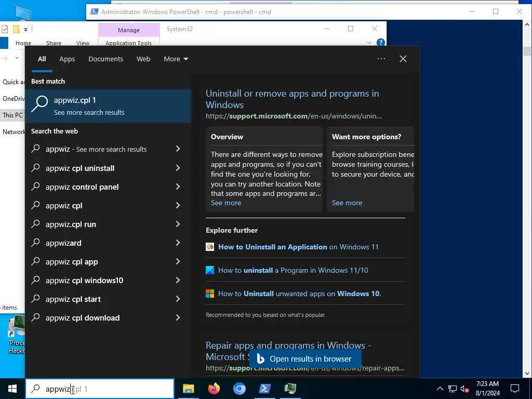Screen dimensions: 532x399
Task: Expand the More filter dropdown
Action: (176, 59)
